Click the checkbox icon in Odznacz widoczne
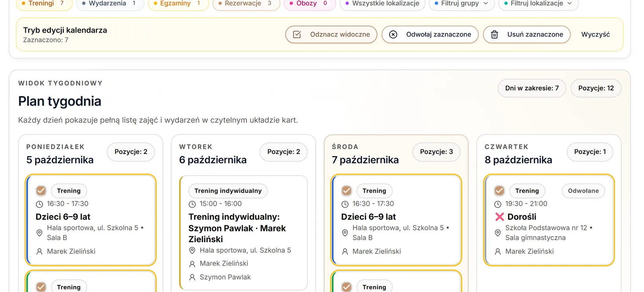 tap(297, 35)
